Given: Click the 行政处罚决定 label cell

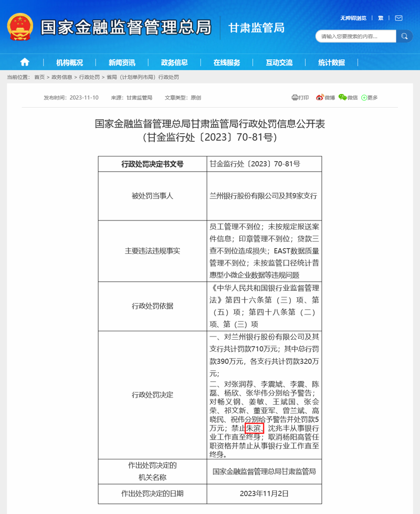Looking at the screenshot, I should tap(152, 395).
